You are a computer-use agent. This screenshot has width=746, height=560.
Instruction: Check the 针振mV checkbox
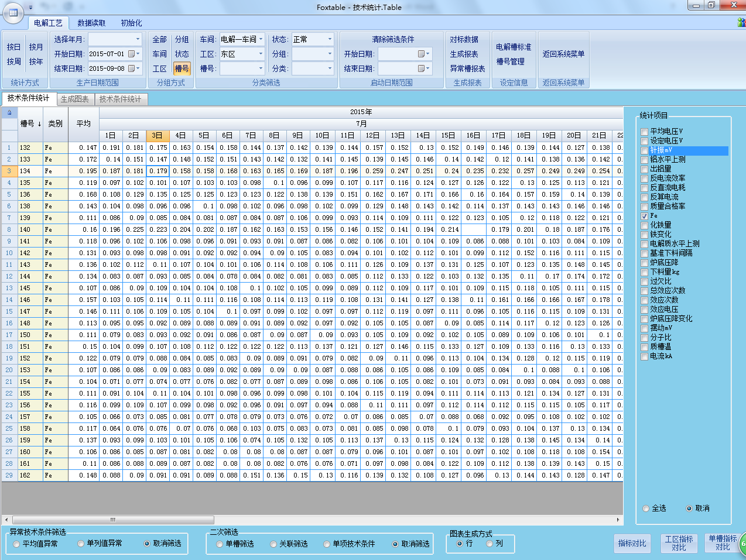[645, 150]
